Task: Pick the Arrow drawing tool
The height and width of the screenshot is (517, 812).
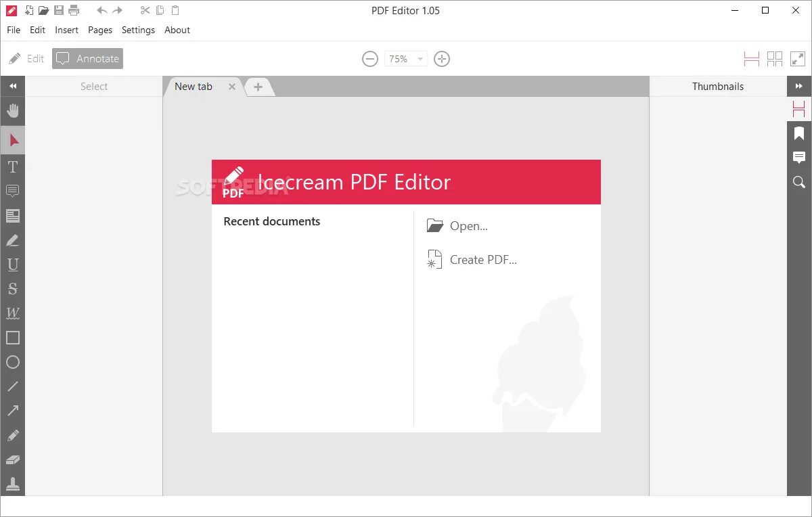Action: (12, 411)
